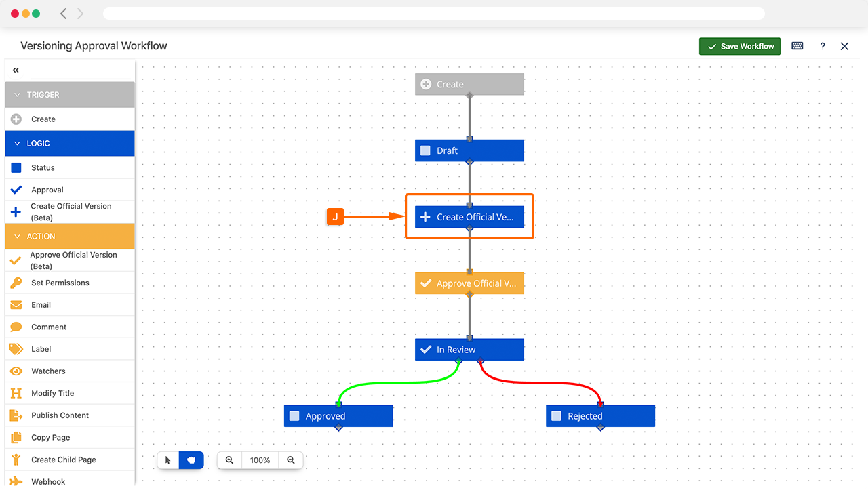Collapse the ACTION section header
The height and width of the screenshot is (490, 868).
pos(18,237)
